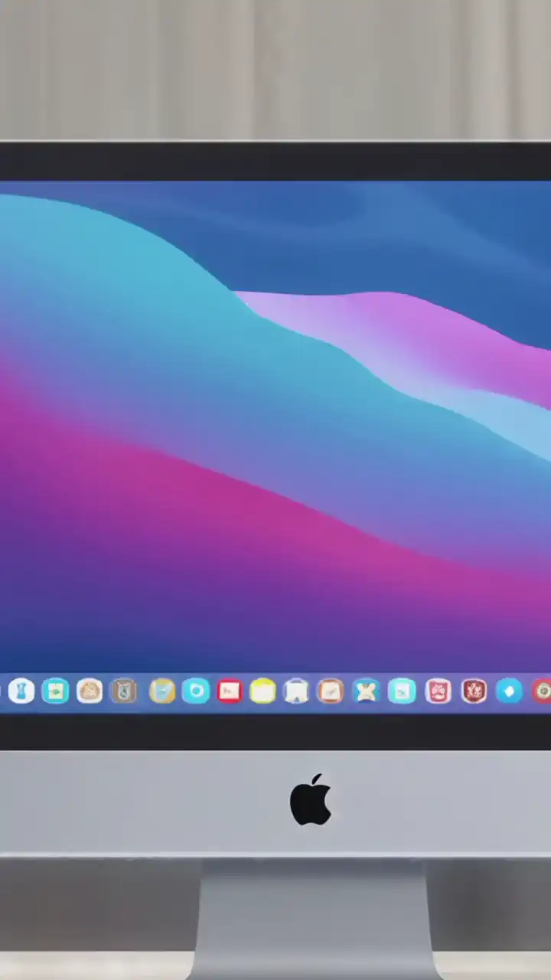Open the plain yellow notes-style dock icon
551x980 pixels.
tap(262, 691)
